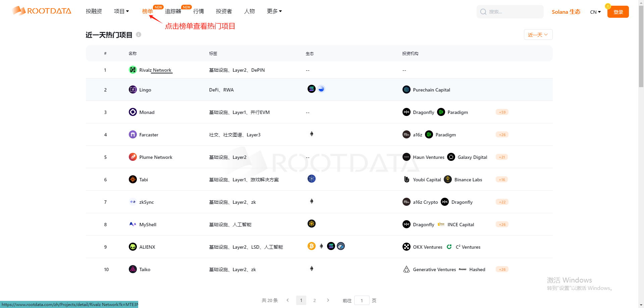Viewport: 644px width, 308px height.
Task: Click the search input field
Action: pyautogui.click(x=510, y=12)
